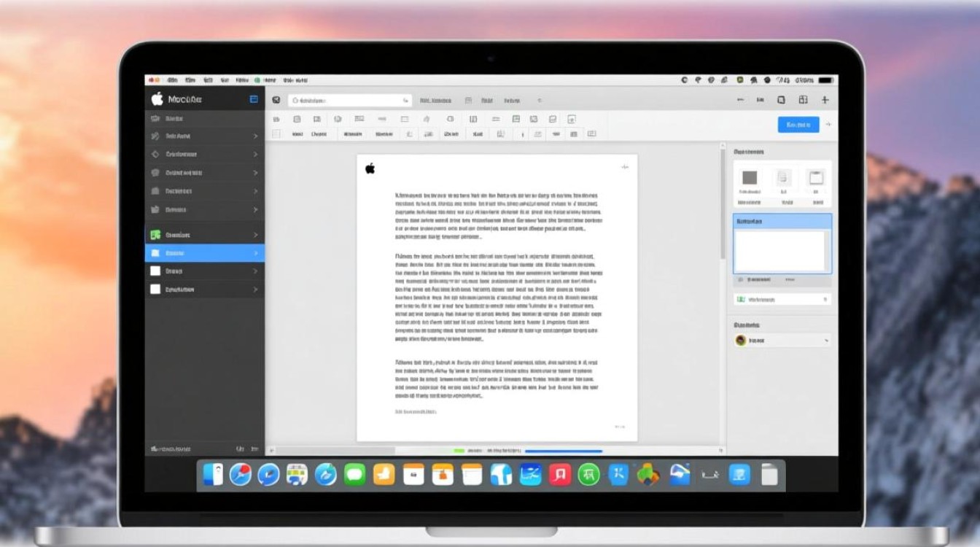Open the red Music app in the dock
This screenshot has width=980, height=547.
tap(559, 475)
